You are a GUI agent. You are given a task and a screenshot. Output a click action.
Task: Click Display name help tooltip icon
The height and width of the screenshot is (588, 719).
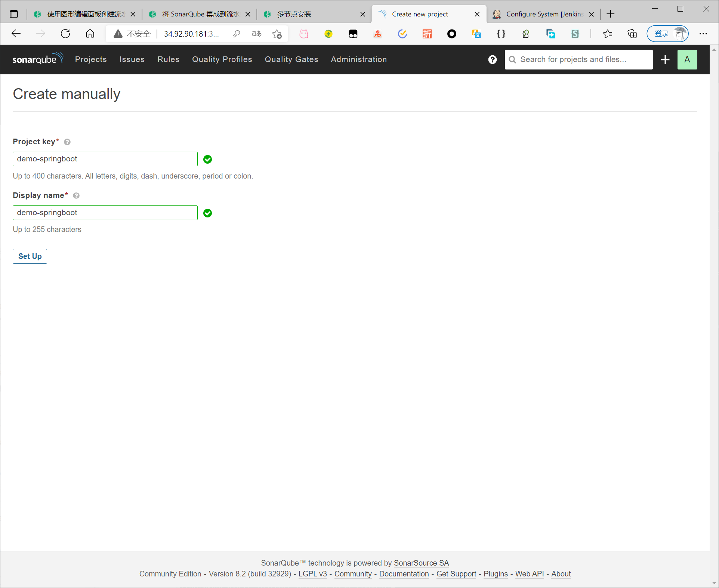(76, 196)
